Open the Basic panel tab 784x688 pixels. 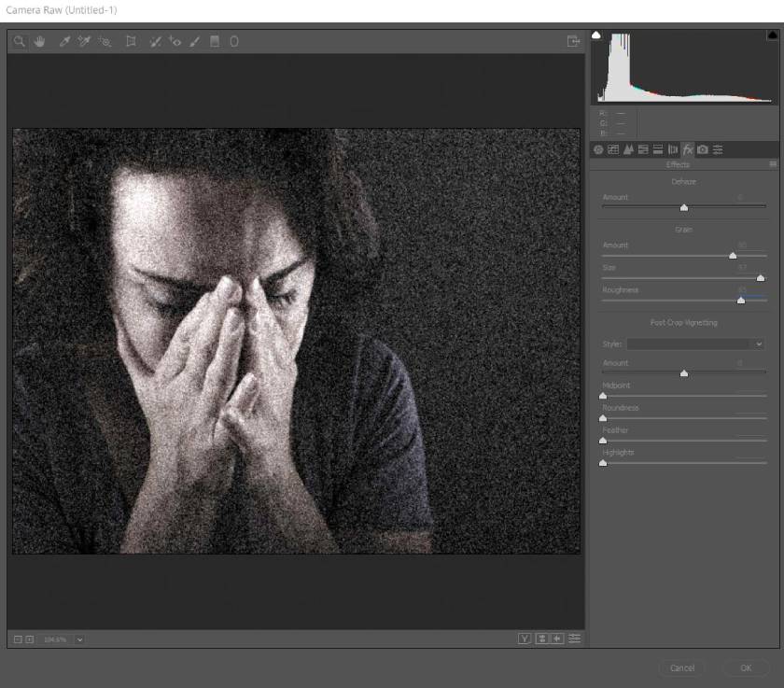point(598,149)
